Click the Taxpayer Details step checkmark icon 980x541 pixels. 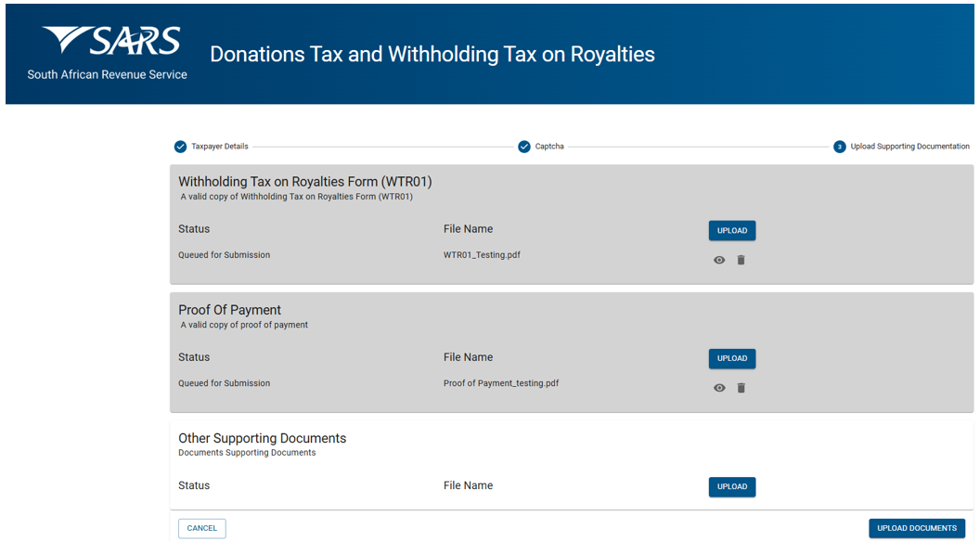(180, 147)
